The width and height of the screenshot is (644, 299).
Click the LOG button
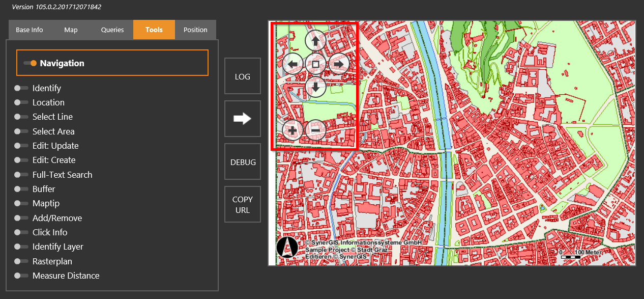[243, 75]
